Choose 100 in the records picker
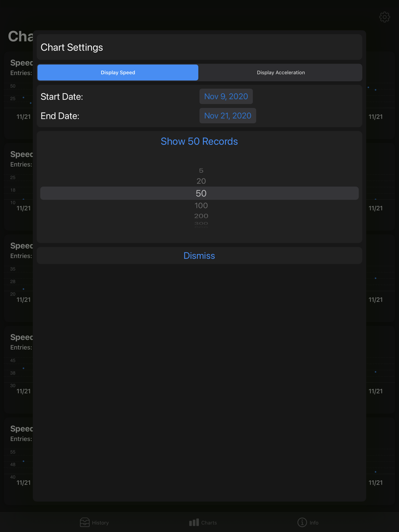399x532 pixels. click(201, 205)
